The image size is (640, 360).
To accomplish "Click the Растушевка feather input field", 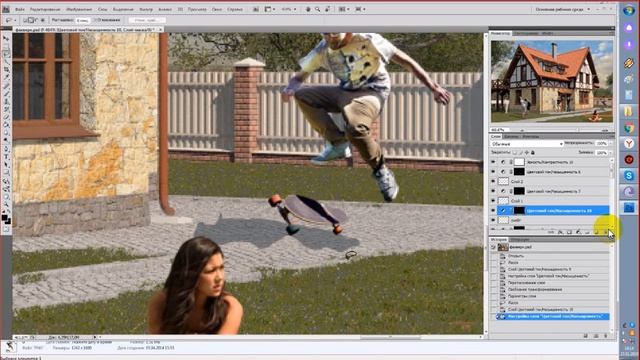I will point(82,20).
